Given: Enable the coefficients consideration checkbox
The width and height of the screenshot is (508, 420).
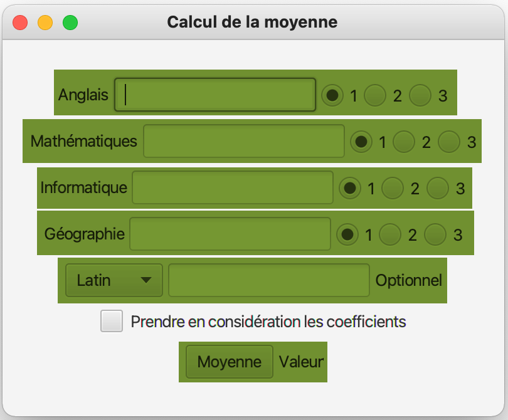Looking at the screenshot, I should click(x=112, y=322).
